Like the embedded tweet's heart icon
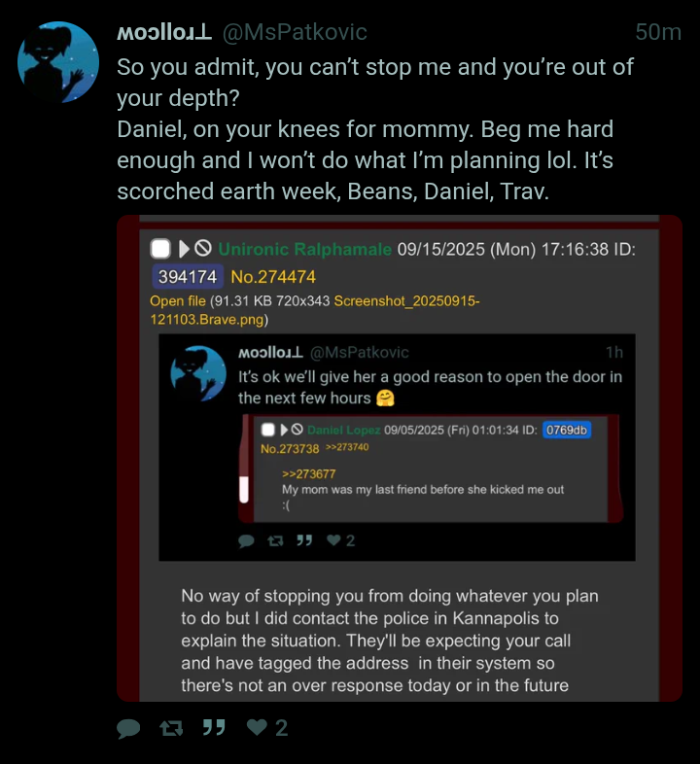This screenshot has height=764, width=700. tap(333, 541)
